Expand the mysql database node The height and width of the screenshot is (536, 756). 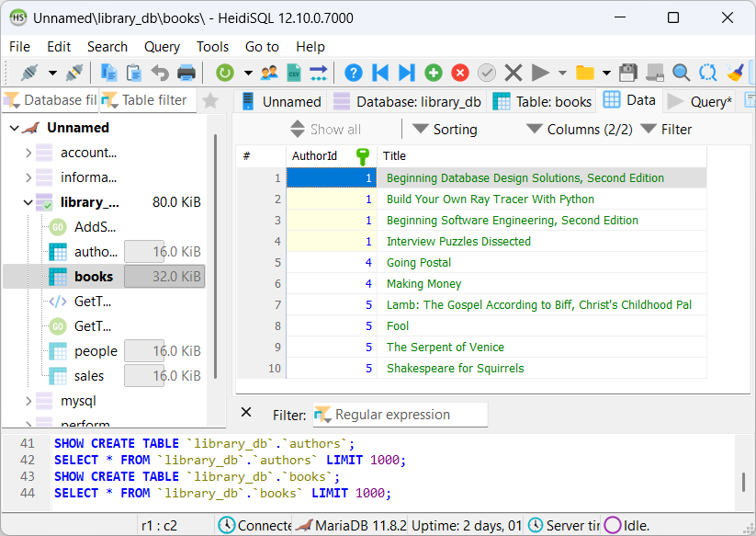(x=28, y=401)
